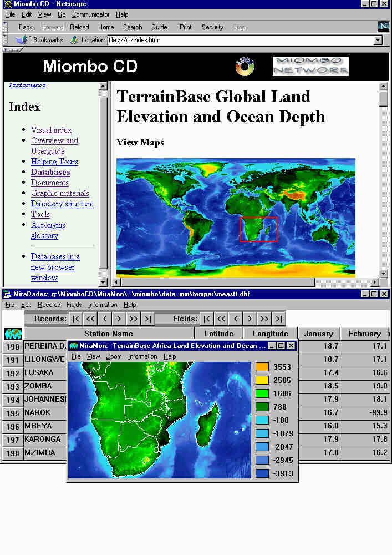The width and height of the screenshot is (392, 555).
Task: Open the Visual index link
Action: click(x=51, y=130)
